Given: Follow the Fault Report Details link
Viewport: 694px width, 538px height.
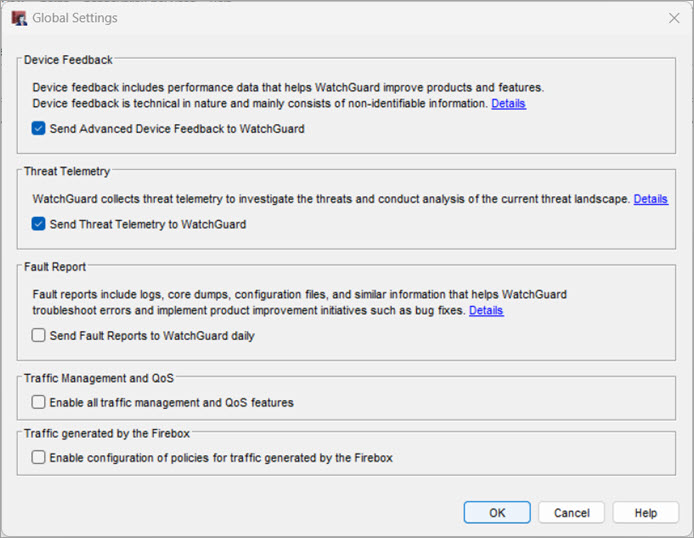Looking at the screenshot, I should (x=486, y=311).
